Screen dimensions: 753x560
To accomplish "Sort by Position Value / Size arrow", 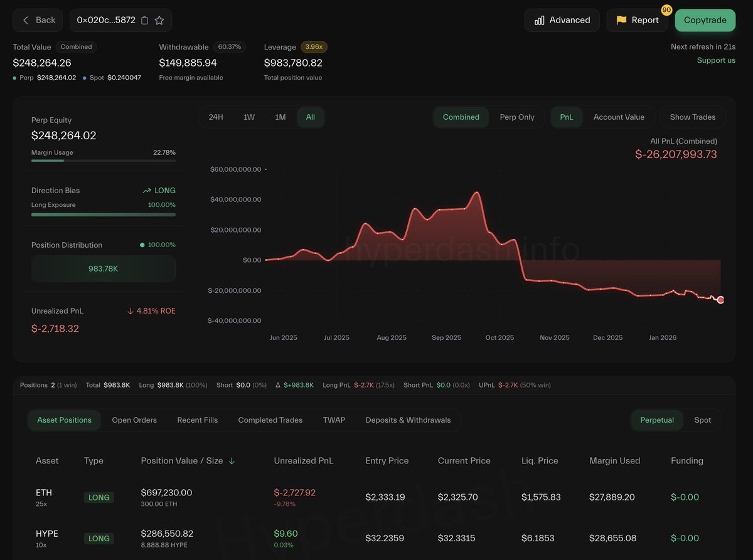I will [232, 461].
